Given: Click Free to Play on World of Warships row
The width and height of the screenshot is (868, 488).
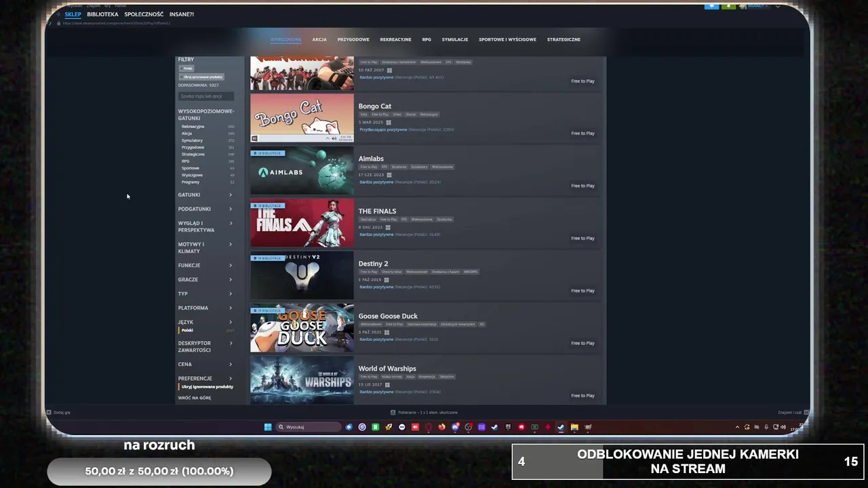Looking at the screenshot, I should [583, 396].
